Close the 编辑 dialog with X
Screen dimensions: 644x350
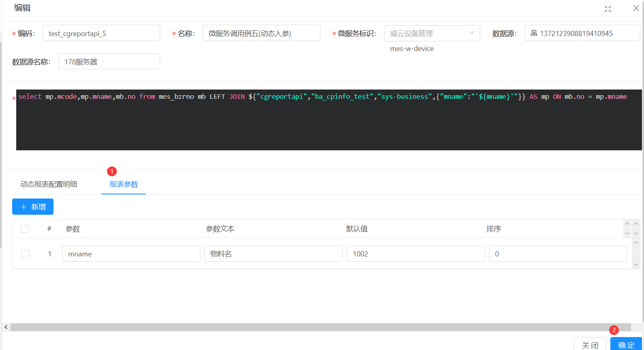tap(636, 8)
